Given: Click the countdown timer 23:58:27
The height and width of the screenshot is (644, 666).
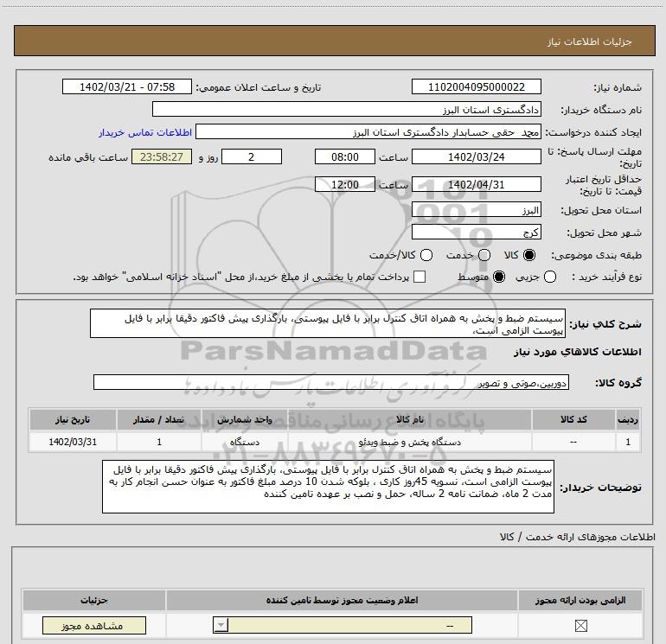Looking at the screenshot, I should pos(162,157).
